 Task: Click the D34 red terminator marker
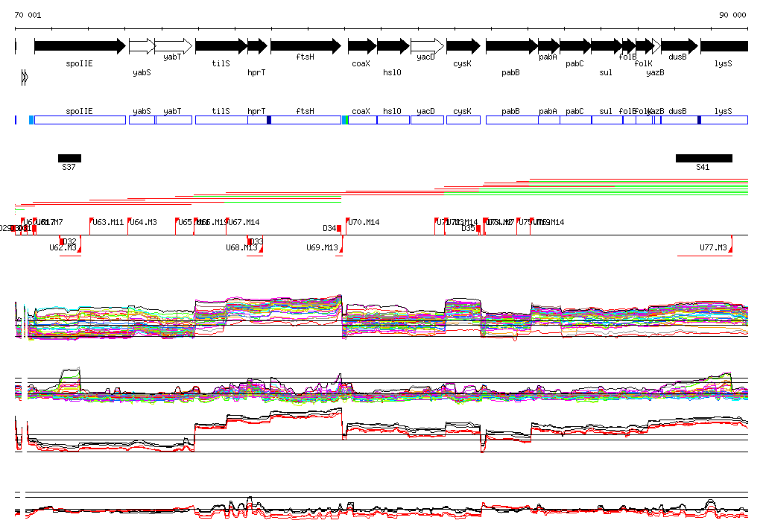click(339, 229)
